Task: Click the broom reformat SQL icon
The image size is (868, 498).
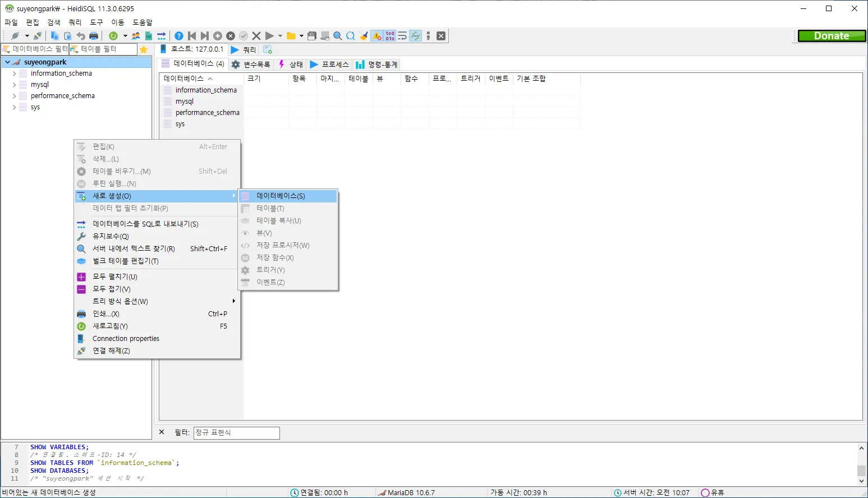Action: [364, 36]
